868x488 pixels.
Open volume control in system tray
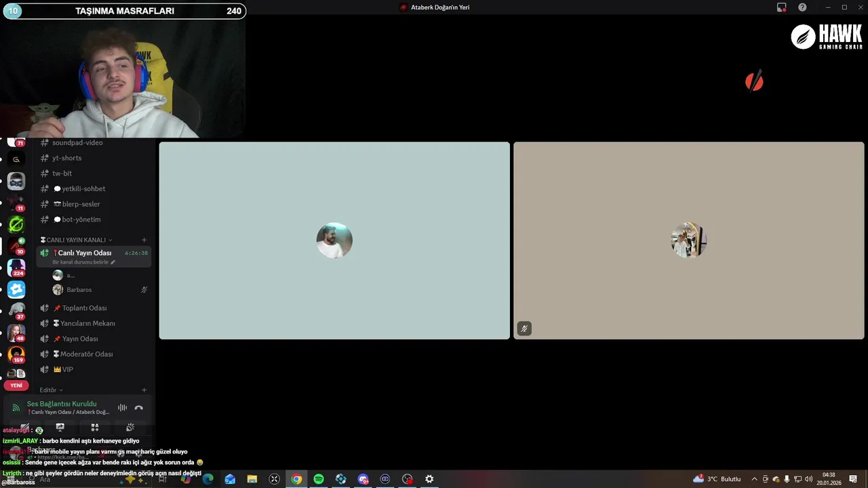tap(808, 479)
